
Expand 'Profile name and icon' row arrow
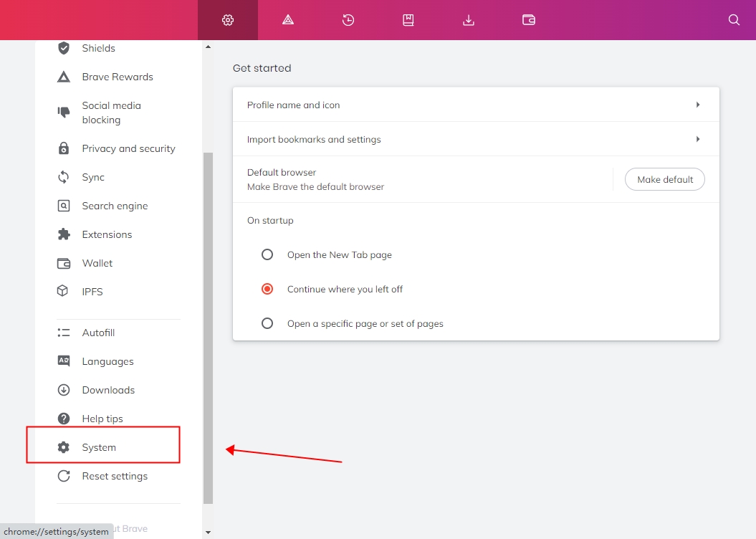(697, 105)
